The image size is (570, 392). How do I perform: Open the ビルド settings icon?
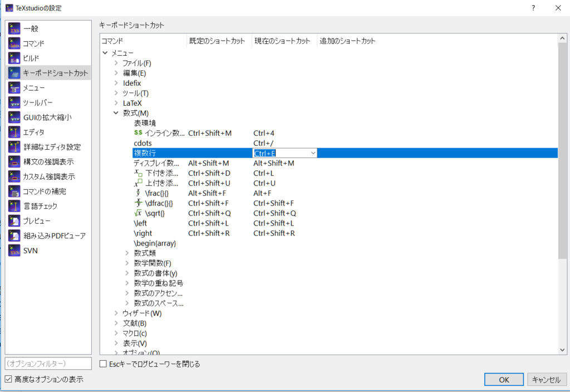click(14, 58)
